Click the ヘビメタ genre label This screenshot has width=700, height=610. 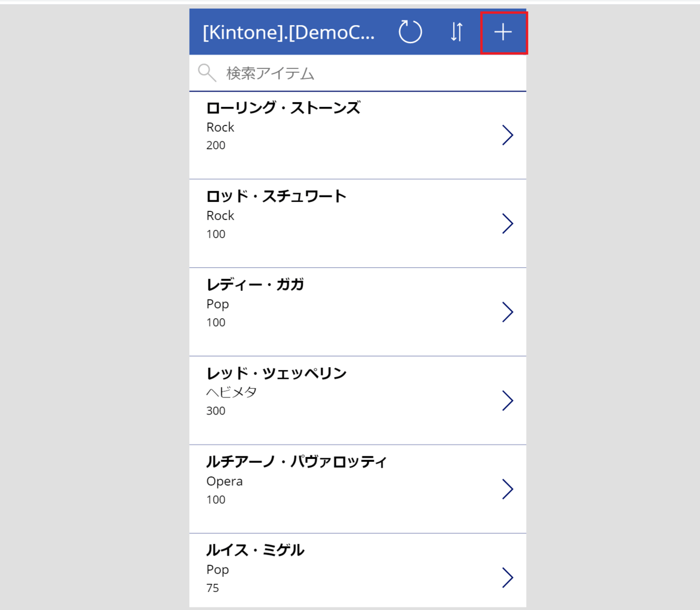point(232,392)
